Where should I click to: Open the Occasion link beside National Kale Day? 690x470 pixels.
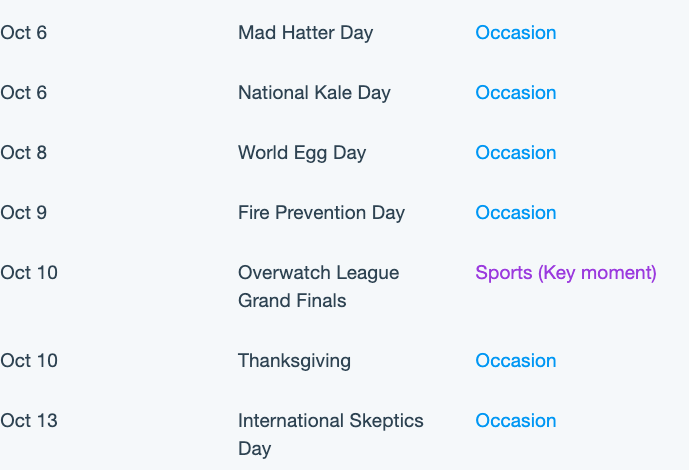[x=516, y=92]
